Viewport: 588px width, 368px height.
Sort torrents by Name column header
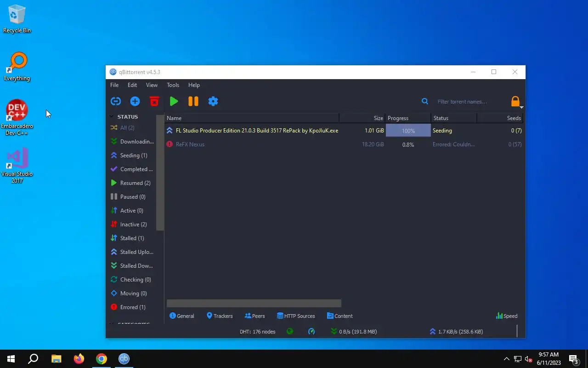[252, 118]
